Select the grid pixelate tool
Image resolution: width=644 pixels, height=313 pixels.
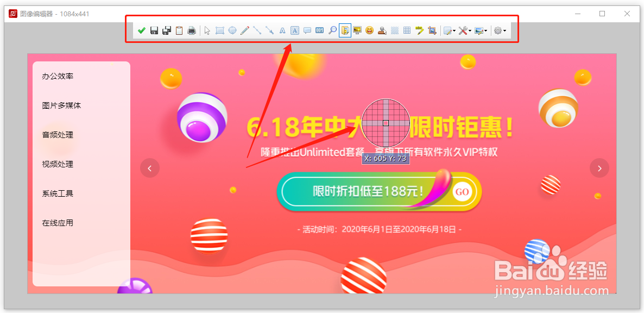coord(407,30)
